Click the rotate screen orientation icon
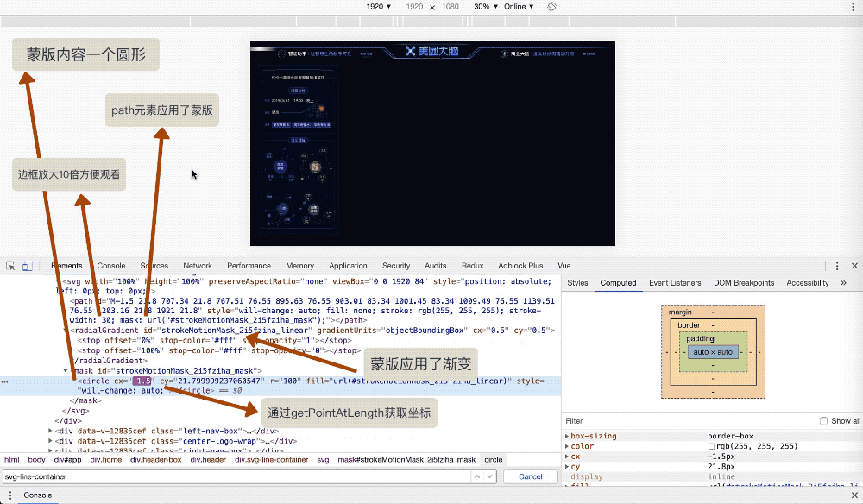 click(x=551, y=7)
